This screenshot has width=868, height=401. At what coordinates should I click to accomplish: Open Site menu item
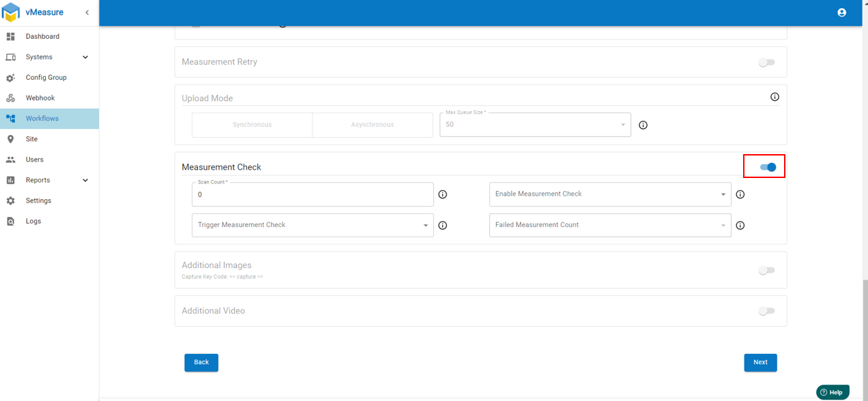click(49, 138)
